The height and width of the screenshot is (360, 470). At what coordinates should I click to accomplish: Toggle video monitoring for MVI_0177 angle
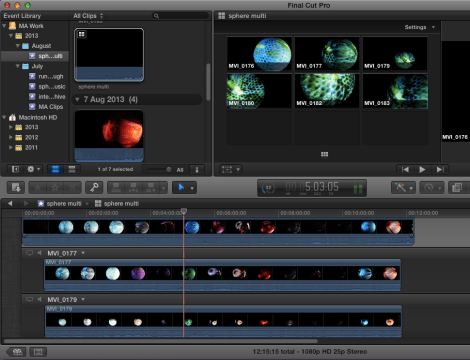pyautogui.click(x=29, y=253)
